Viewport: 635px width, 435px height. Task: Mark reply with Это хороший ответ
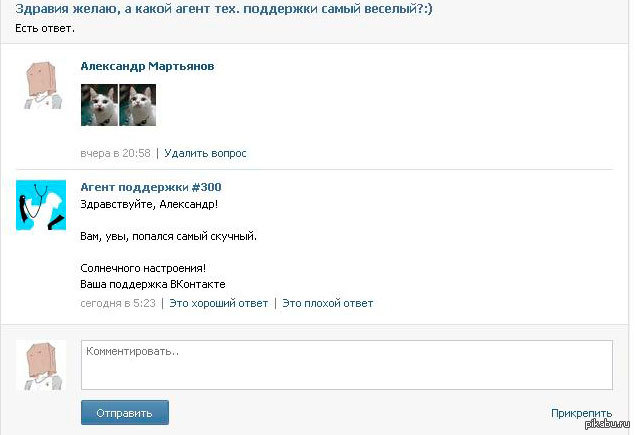tap(219, 303)
